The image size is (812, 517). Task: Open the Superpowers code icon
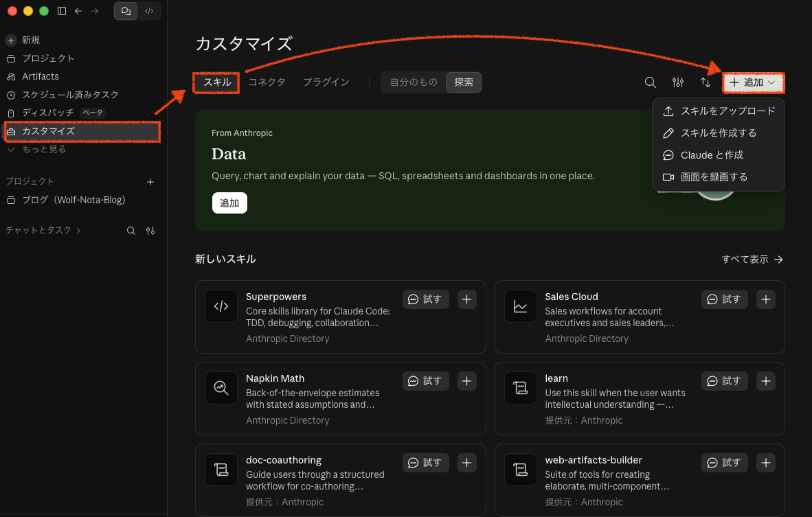[221, 306]
